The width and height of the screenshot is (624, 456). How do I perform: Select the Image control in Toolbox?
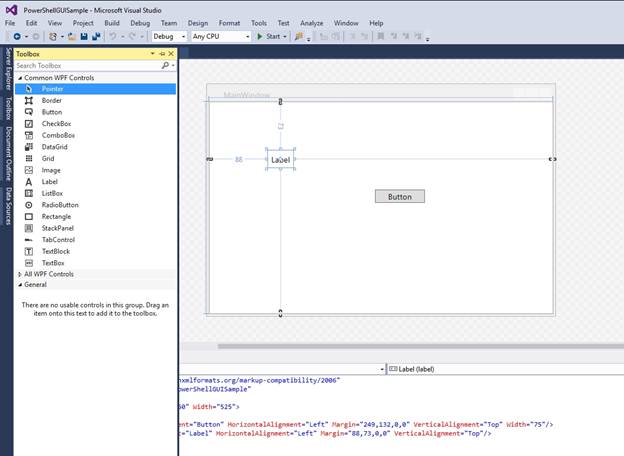point(96,170)
